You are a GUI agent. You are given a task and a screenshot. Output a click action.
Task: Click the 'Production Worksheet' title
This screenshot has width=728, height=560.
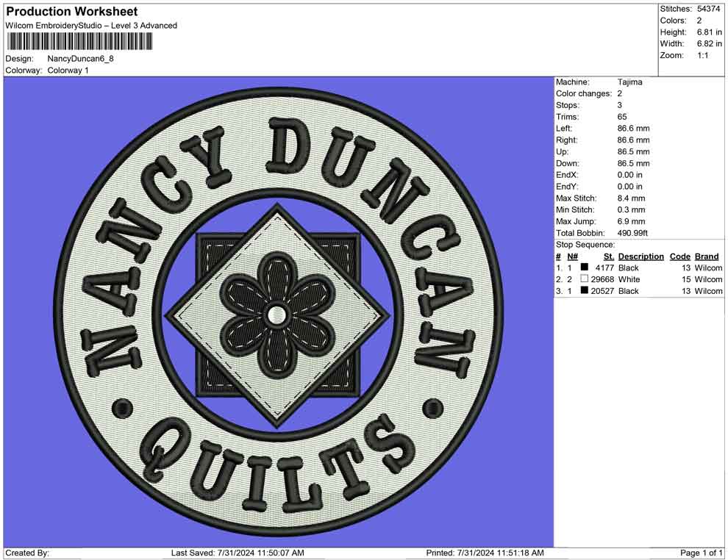(72, 12)
